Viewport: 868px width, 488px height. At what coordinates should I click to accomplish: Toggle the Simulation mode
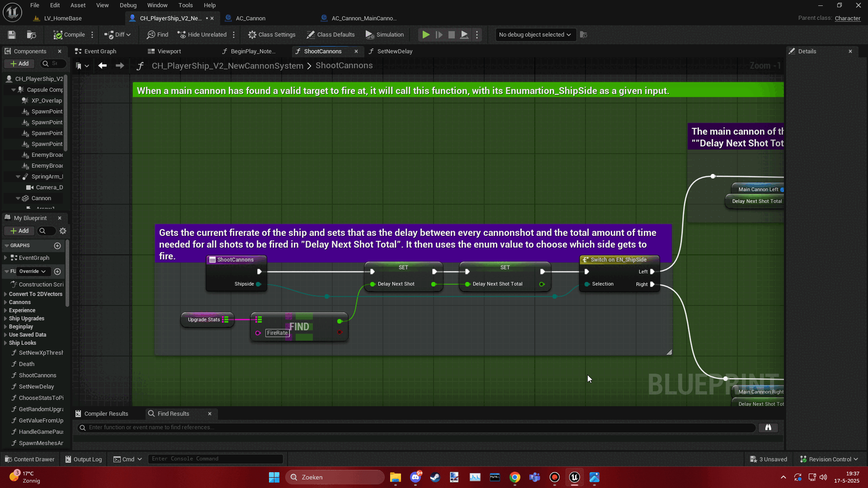385,35
